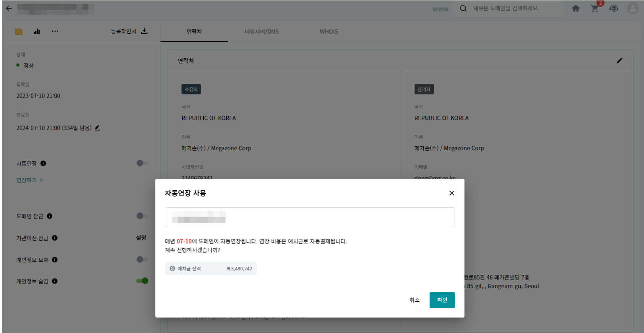
Task: Toggle the 자동연장 switch
Action: (142, 163)
